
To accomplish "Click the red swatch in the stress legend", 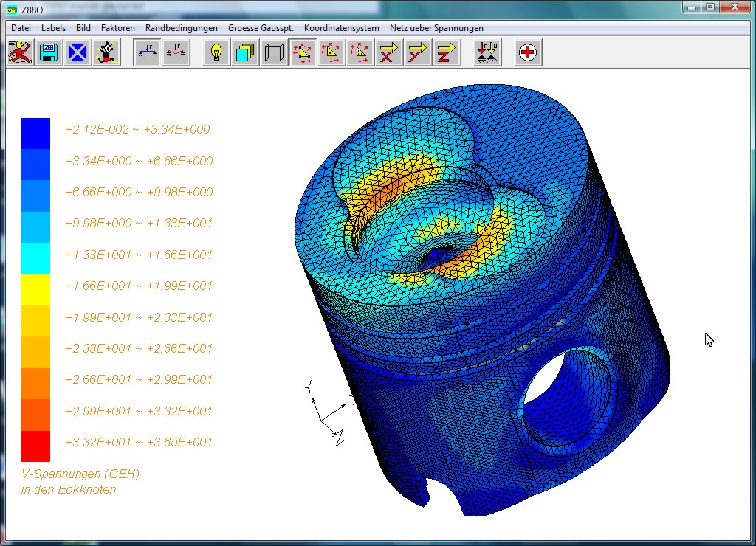I will 35,446.
